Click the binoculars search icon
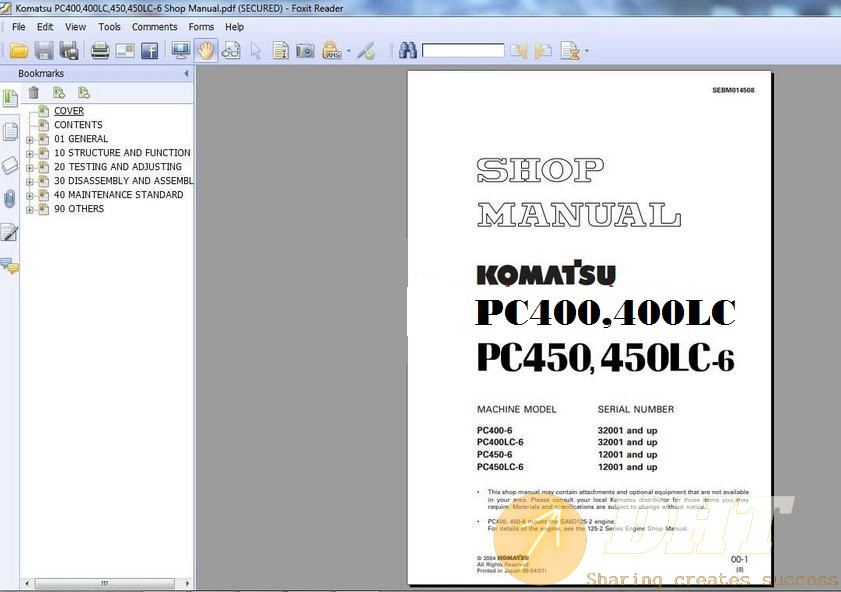841x592 pixels. point(408,51)
